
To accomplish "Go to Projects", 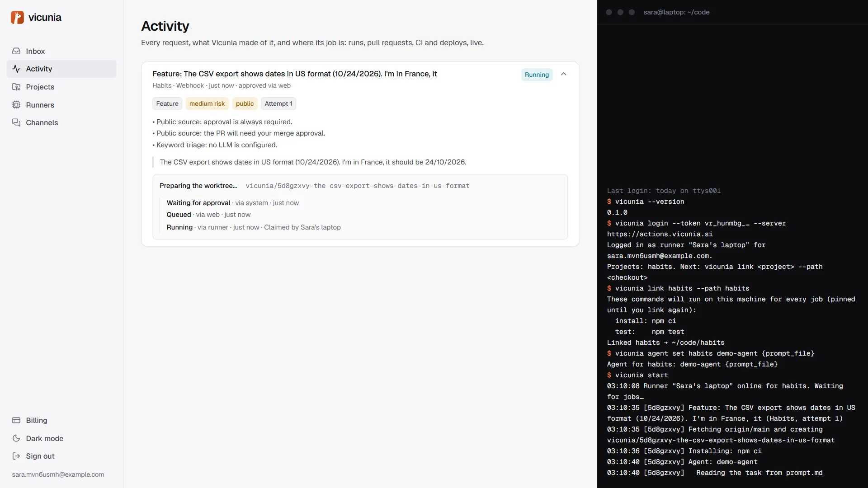I will click(x=61, y=87).
